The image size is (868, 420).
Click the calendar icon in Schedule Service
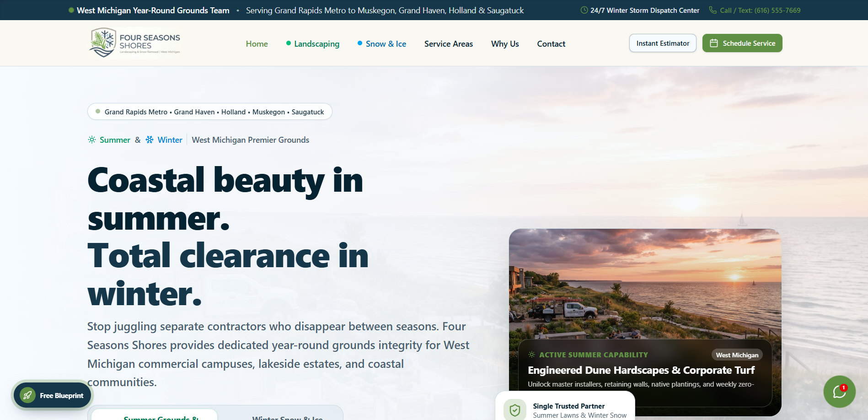[x=713, y=43]
